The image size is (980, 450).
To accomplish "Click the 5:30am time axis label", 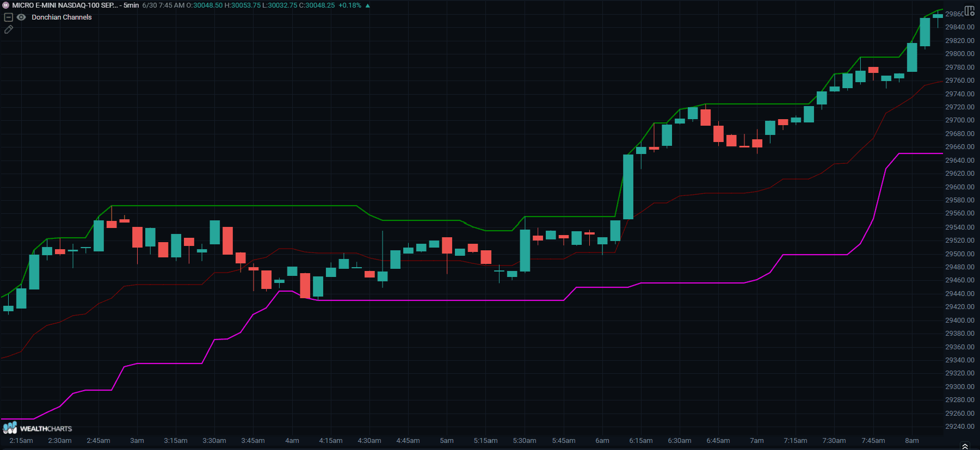I will pyautogui.click(x=525, y=441).
